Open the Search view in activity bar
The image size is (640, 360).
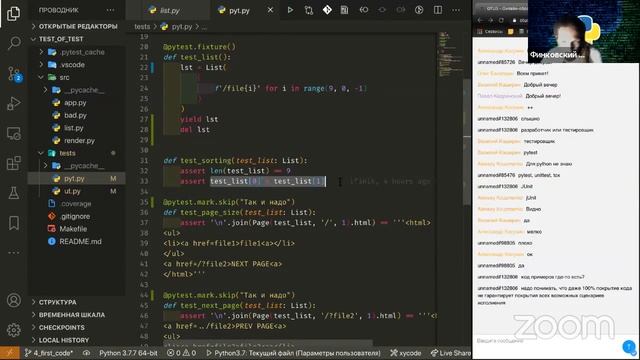pyautogui.click(x=14, y=42)
